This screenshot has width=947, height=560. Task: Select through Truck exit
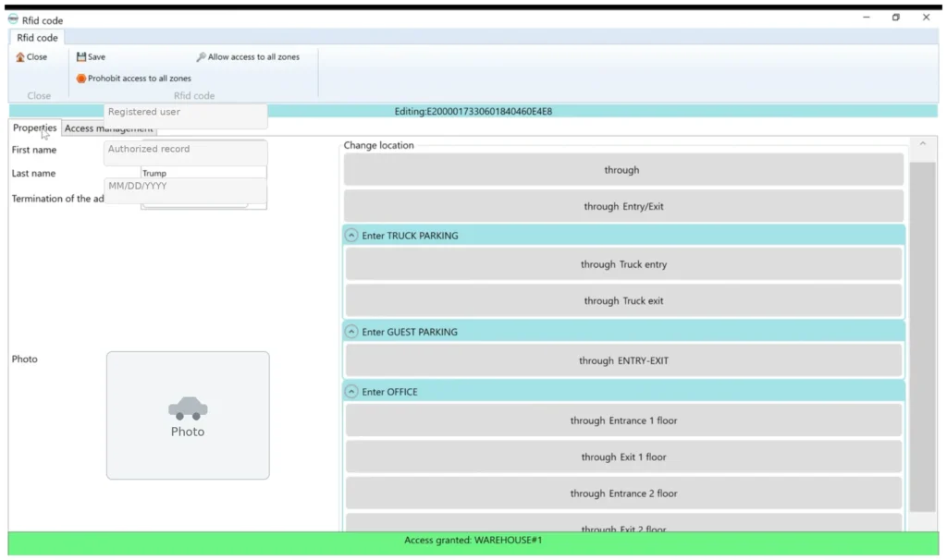[x=623, y=300]
